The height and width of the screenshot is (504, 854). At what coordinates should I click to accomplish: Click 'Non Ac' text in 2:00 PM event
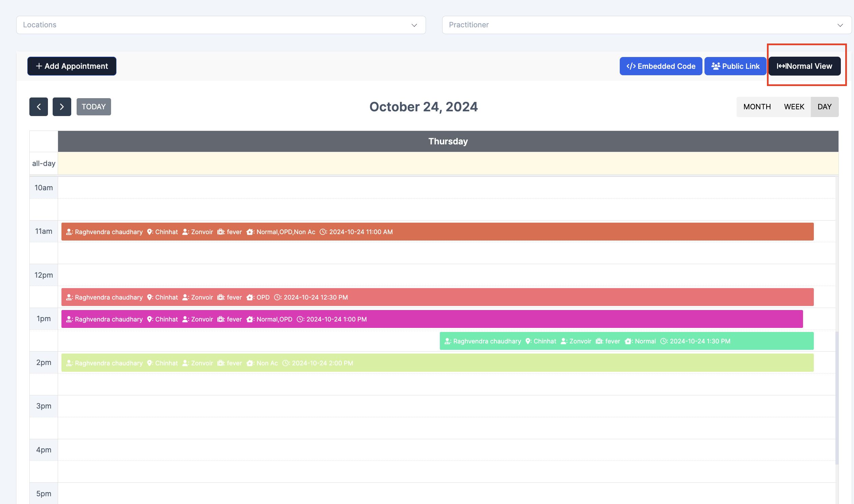click(267, 363)
